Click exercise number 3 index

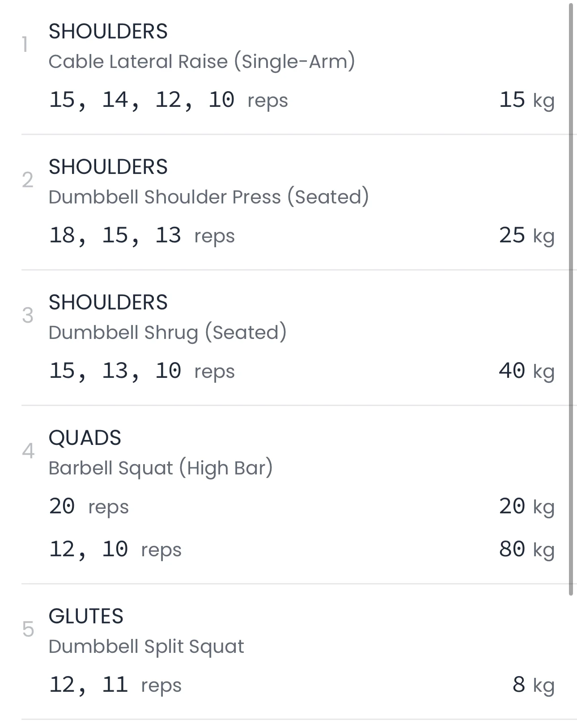(28, 316)
